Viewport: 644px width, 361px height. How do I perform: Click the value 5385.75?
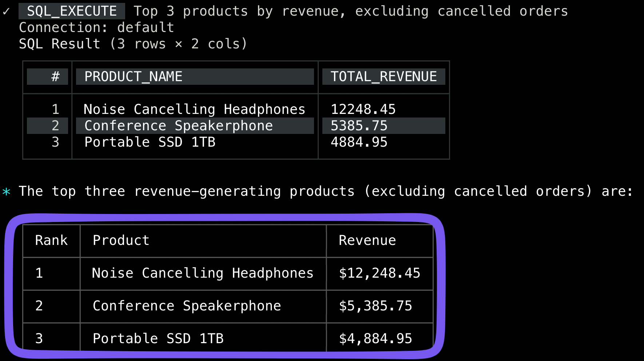[x=359, y=126]
